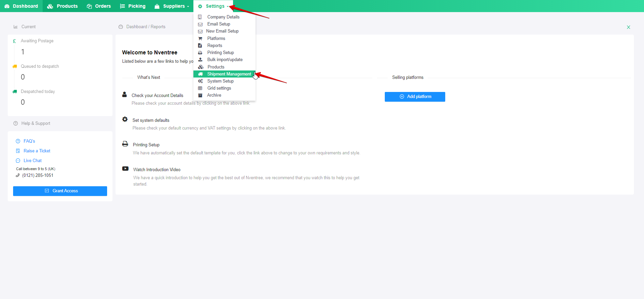The height and width of the screenshot is (299, 644).
Task: Expand the Suppliers dropdown menu
Action: click(172, 6)
